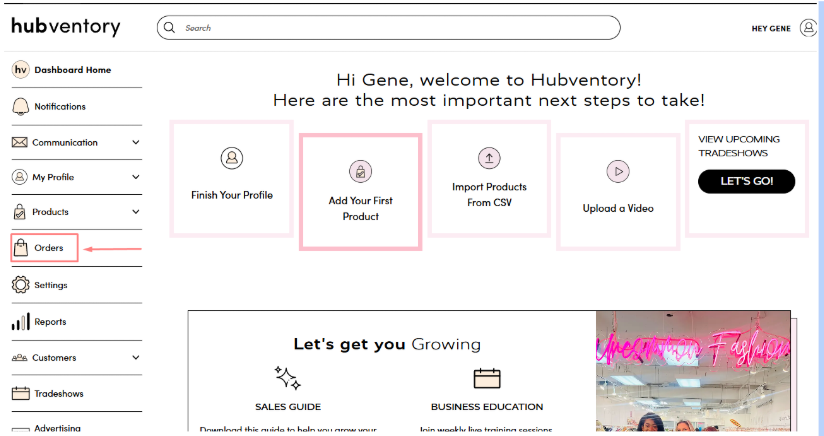Open the SALES GUIDE heading

[x=288, y=407]
